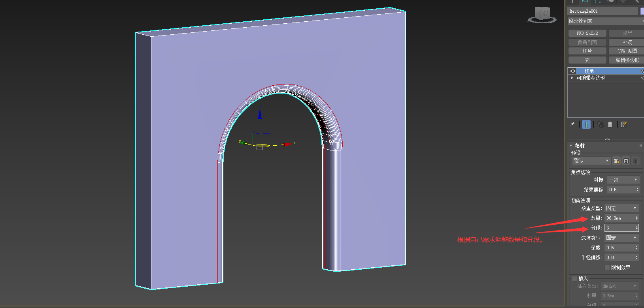Enable the 限制效果 checkbox
Viewport: 644px width, 308px height.
(607, 267)
